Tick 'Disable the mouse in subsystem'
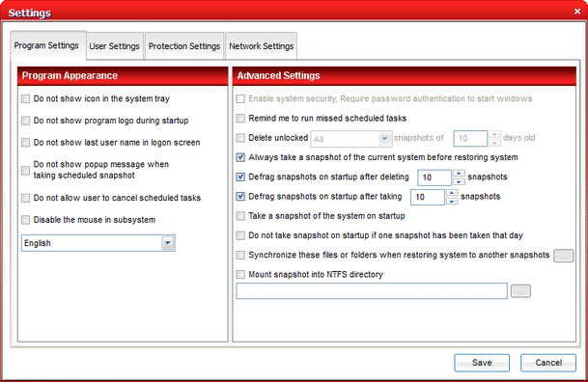Image resolution: width=588 pixels, height=382 pixels. [25, 220]
